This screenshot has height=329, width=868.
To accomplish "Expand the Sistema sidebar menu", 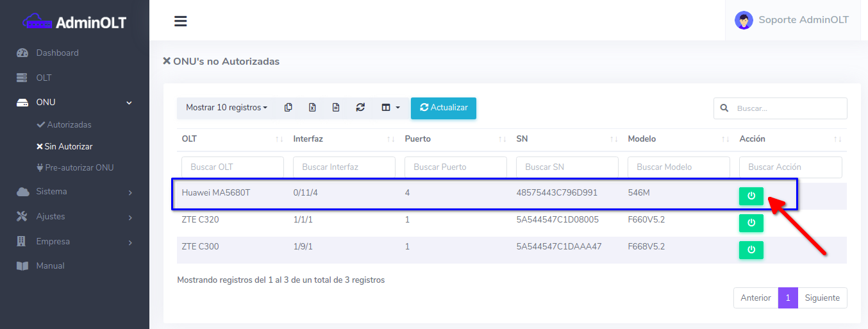I will pos(74,192).
